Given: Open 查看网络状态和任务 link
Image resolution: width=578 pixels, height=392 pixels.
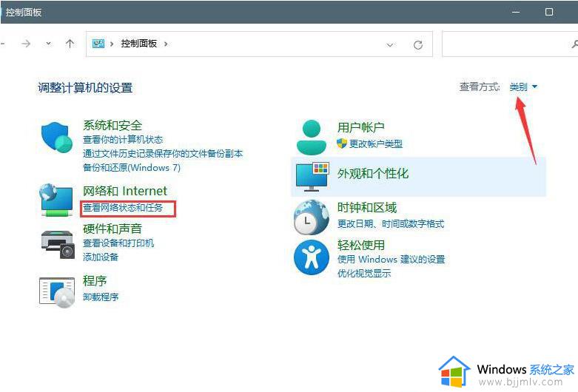Looking at the screenshot, I should pos(123,208).
